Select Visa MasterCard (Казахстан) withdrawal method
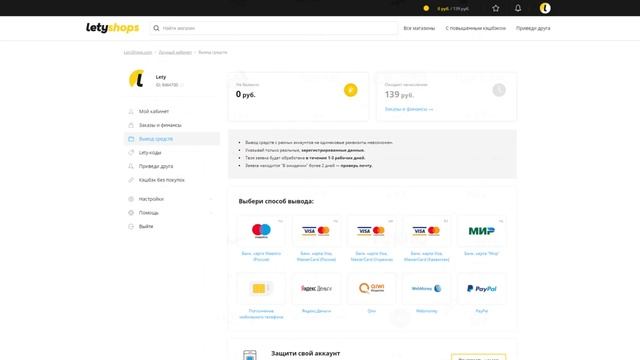 click(x=427, y=231)
